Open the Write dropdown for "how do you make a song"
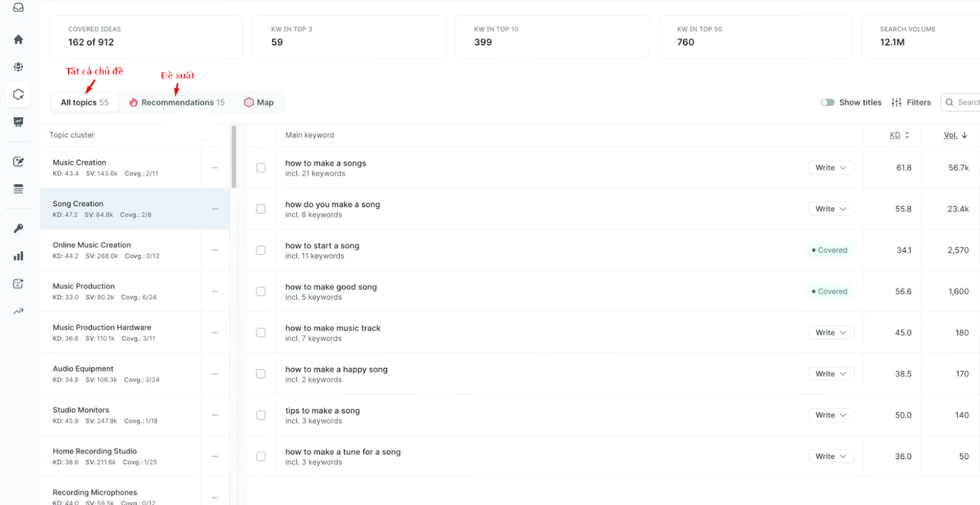Screen dimensions: 980x505 (831, 209)
